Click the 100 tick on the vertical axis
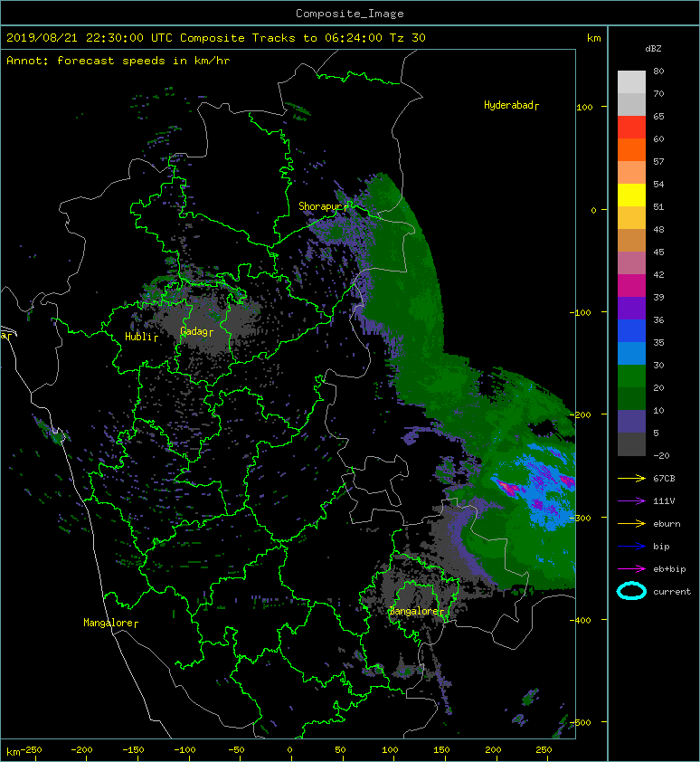 click(584, 107)
